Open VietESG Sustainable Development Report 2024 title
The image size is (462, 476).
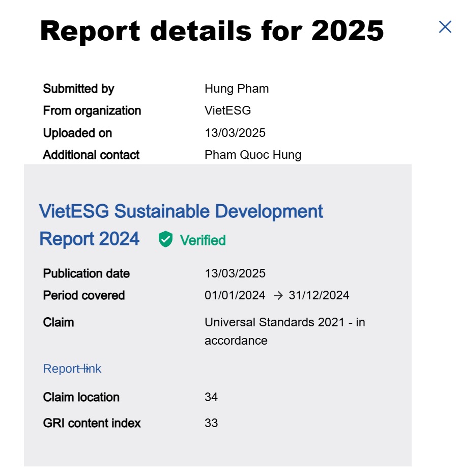pyautogui.click(x=181, y=211)
